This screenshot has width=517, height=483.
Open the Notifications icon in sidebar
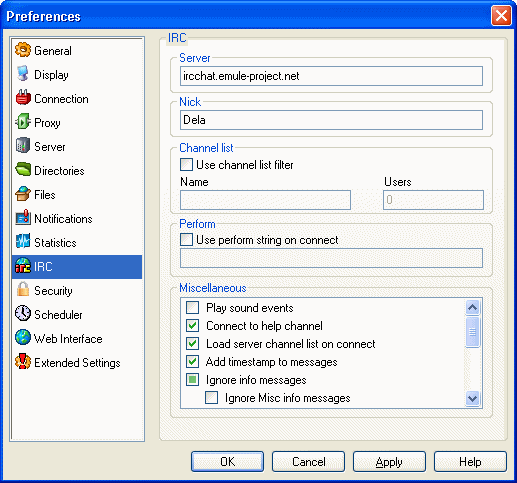point(23,218)
